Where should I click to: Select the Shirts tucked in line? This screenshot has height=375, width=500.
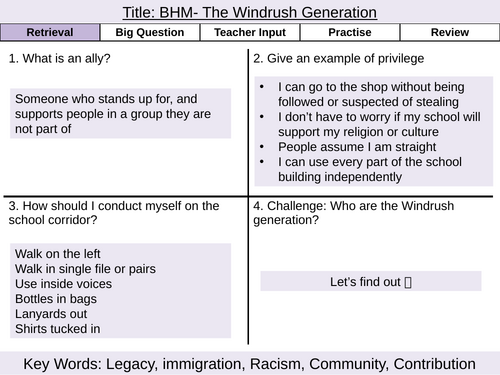[57, 329]
